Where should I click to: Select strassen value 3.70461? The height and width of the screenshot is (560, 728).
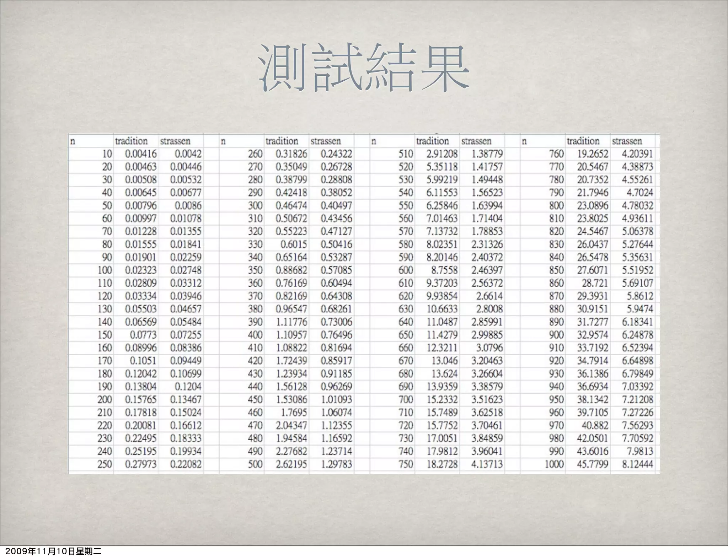(x=487, y=426)
